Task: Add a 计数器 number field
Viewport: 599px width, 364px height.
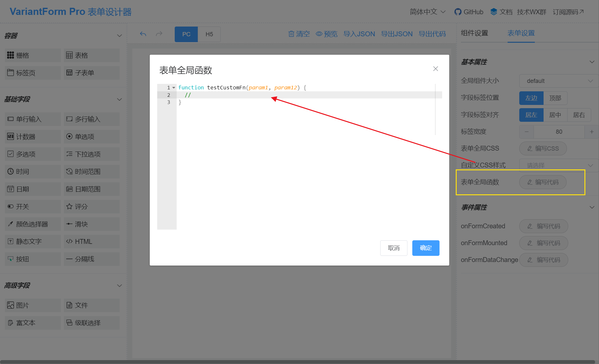Action: 33,137
